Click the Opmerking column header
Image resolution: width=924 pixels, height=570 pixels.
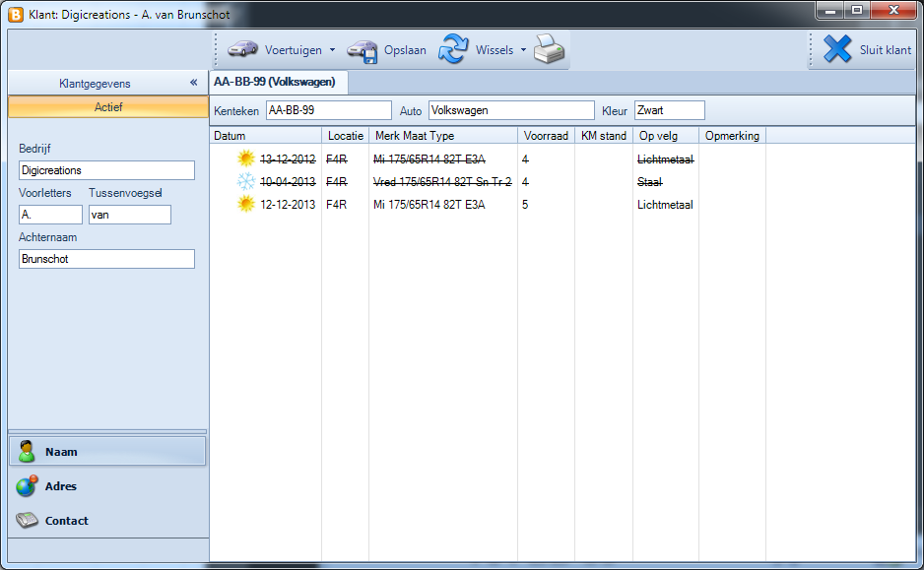(x=732, y=136)
